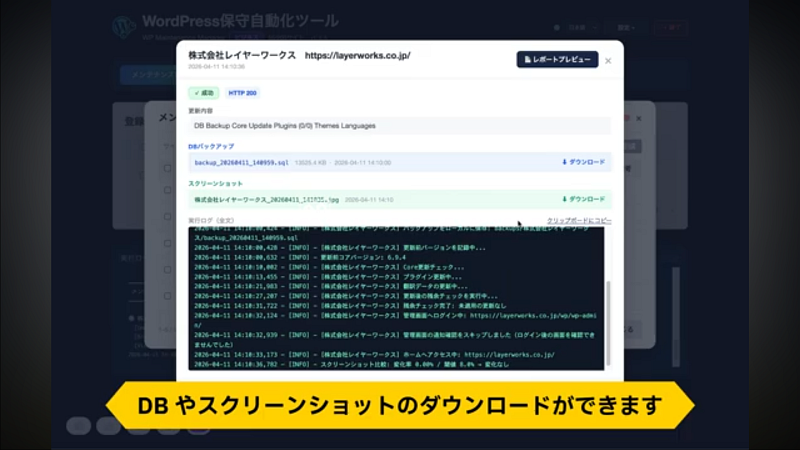Click log line ending Core更新チェック...
The image size is (800, 450).
(x=329, y=267)
